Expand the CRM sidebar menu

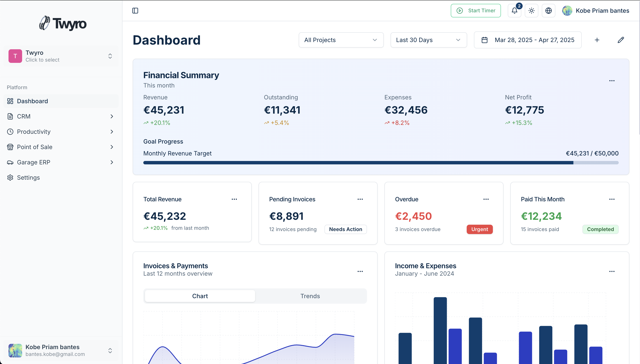coord(111,116)
